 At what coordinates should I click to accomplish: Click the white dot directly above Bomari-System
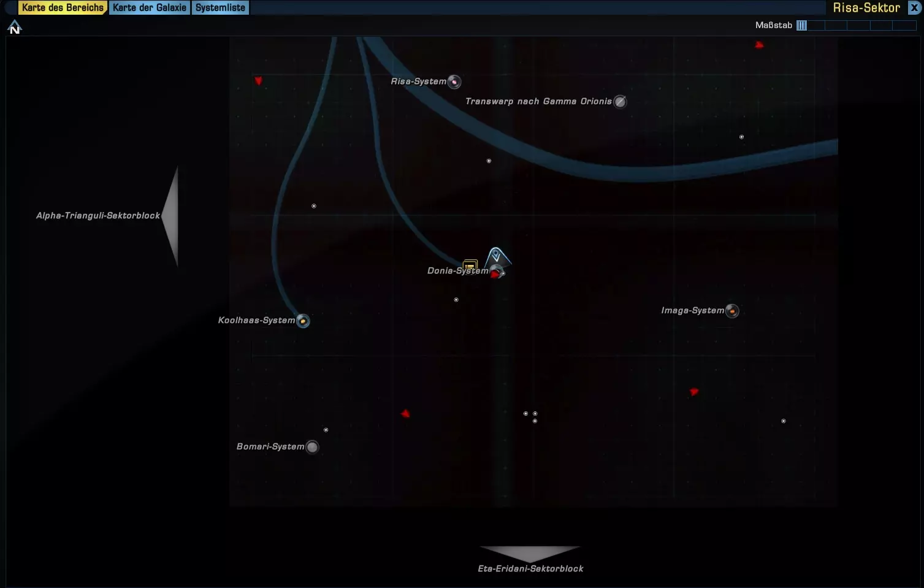pyautogui.click(x=326, y=430)
